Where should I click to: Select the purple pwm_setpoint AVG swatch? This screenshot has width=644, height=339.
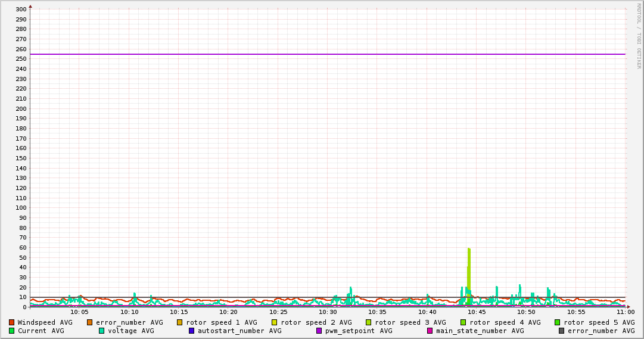[319, 331]
